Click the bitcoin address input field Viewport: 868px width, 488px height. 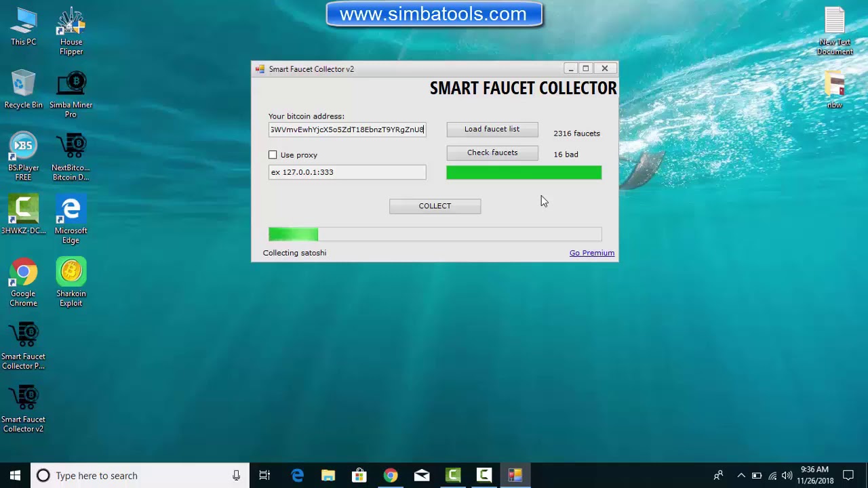[347, 129]
